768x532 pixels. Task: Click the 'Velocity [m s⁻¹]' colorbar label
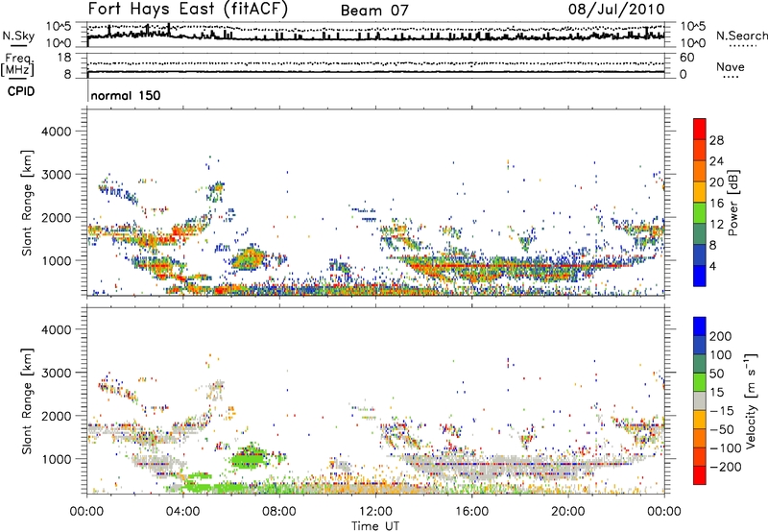pos(751,401)
